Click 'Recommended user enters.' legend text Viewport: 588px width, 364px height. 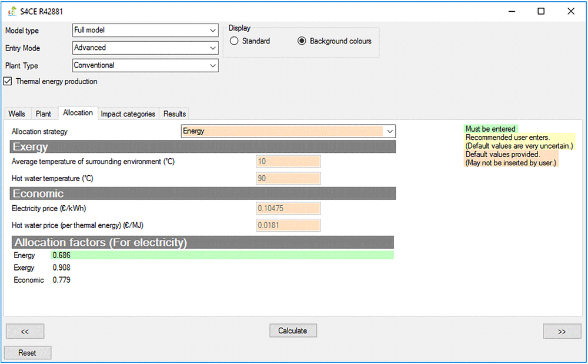point(507,138)
